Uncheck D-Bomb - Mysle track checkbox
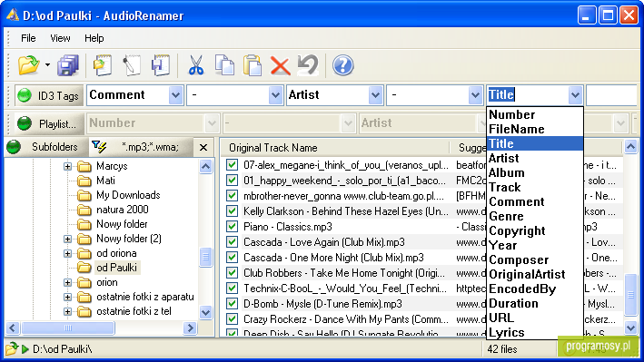The height and width of the screenshot is (362, 644). click(232, 304)
